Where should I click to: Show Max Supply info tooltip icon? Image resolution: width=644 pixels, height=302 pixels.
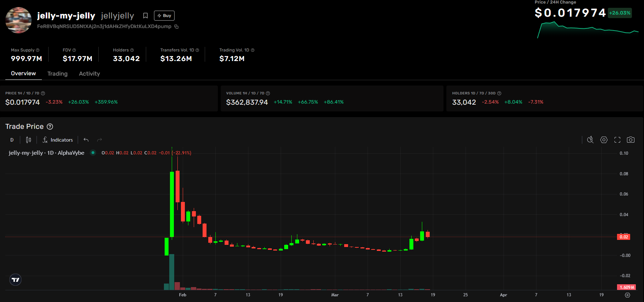(x=38, y=50)
